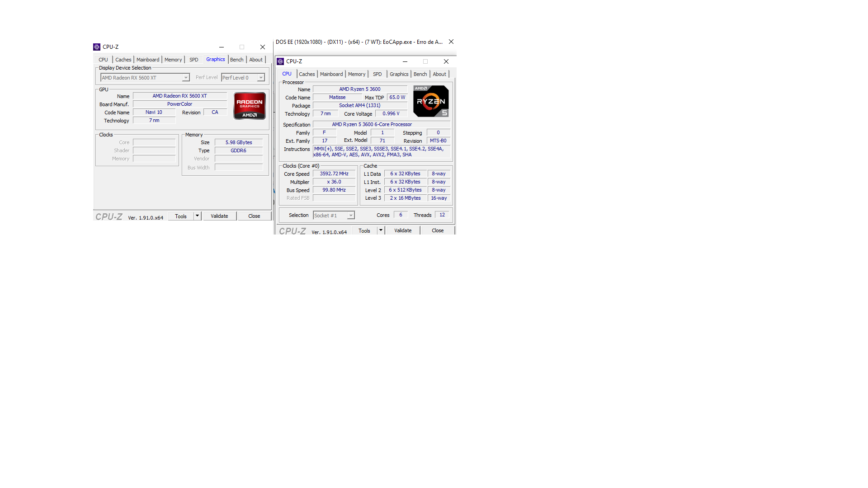Minimize the right CPU-Z window
Screen dimensions: 868x488
(405, 61)
